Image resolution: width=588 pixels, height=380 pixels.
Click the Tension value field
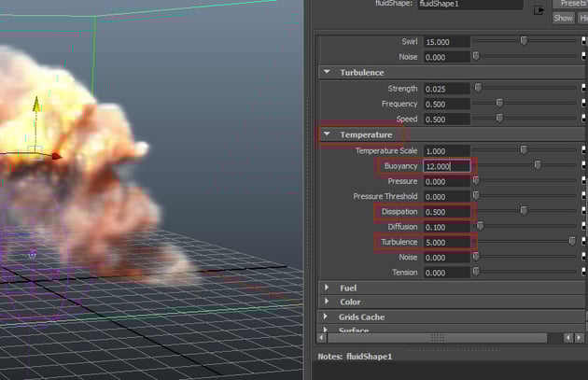click(x=447, y=273)
